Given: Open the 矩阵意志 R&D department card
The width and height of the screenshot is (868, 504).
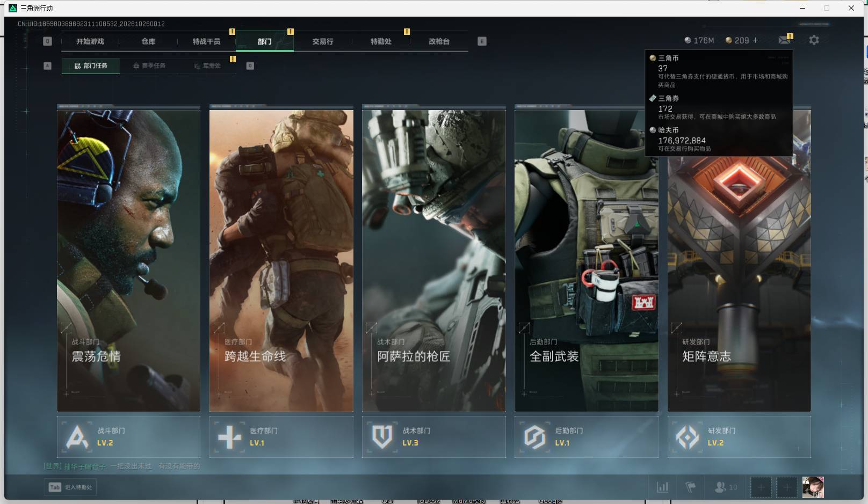Looking at the screenshot, I should pos(739,258).
